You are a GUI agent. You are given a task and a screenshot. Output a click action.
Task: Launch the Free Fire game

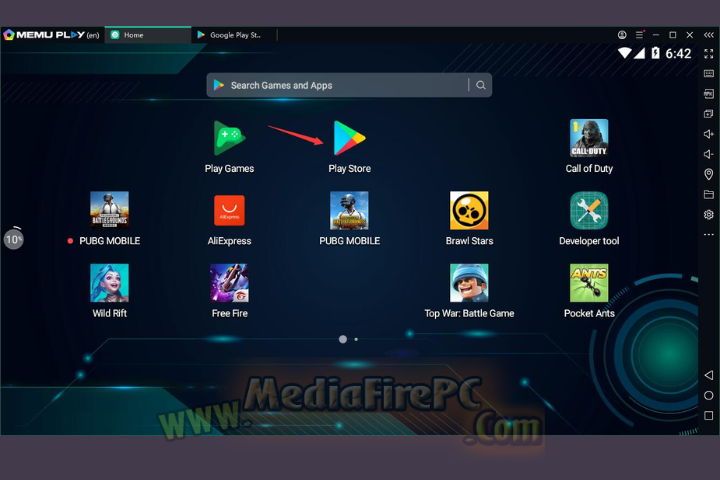pos(229,282)
